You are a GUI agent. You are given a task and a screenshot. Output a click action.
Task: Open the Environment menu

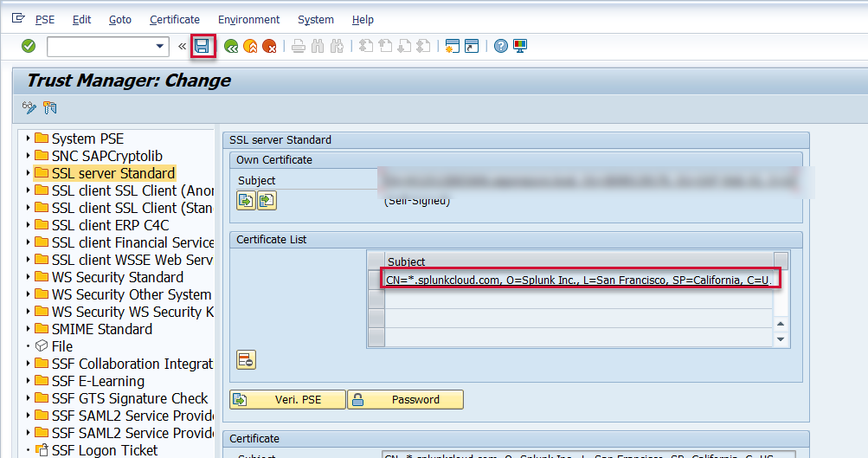coord(248,19)
